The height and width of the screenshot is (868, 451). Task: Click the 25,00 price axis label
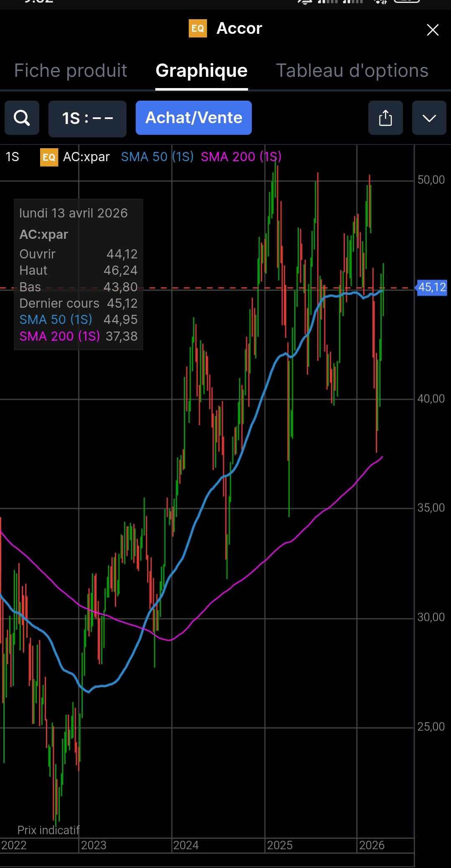pyautogui.click(x=431, y=726)
